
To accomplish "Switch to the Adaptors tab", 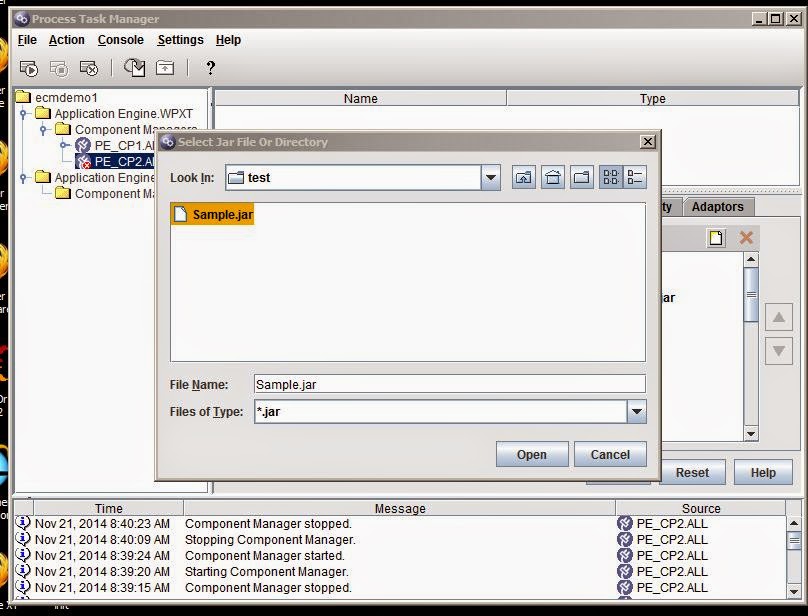I will pos(717,207).
